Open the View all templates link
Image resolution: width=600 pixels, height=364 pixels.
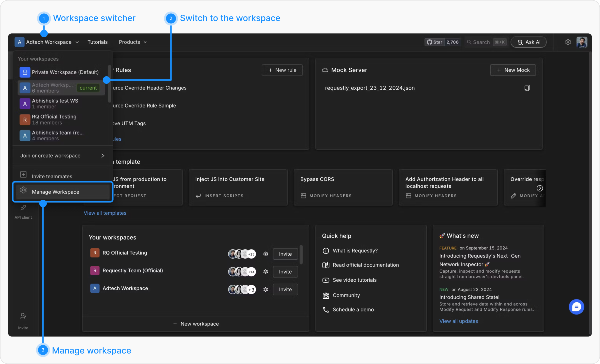105,213
